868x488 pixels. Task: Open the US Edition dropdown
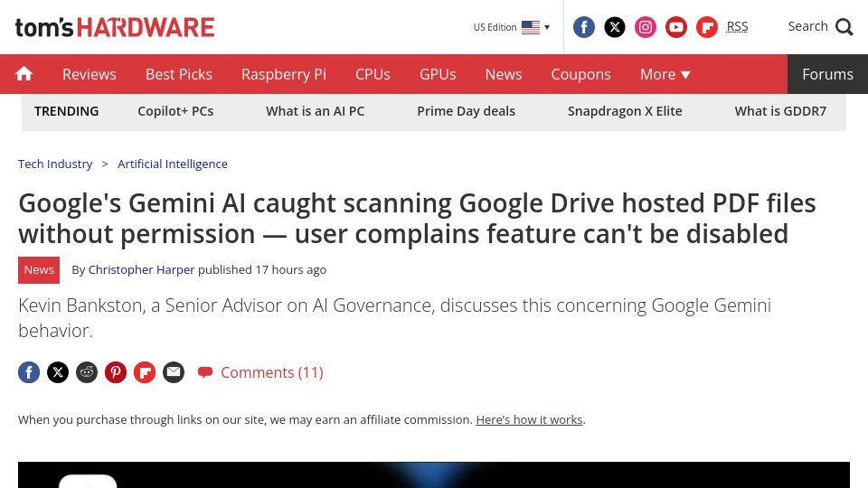(x=511, y=27)
